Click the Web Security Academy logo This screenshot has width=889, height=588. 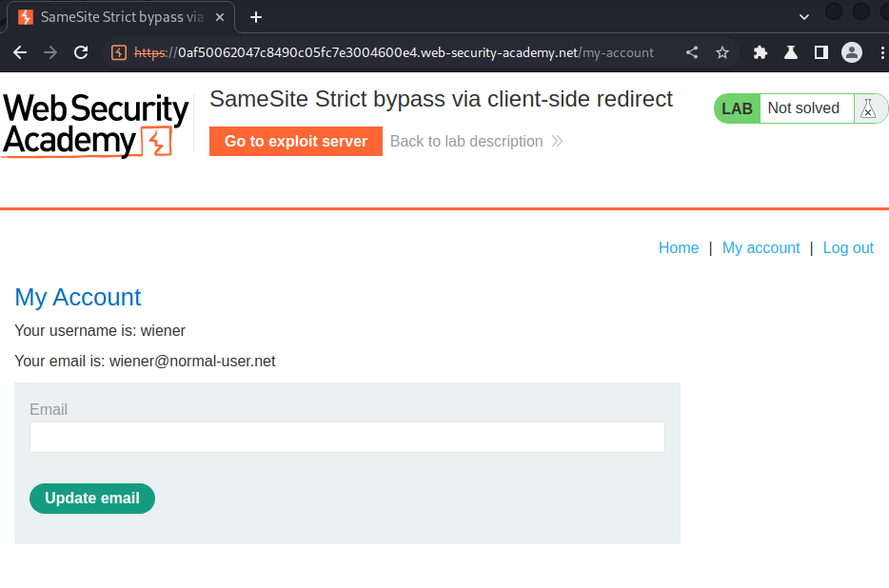95,126
